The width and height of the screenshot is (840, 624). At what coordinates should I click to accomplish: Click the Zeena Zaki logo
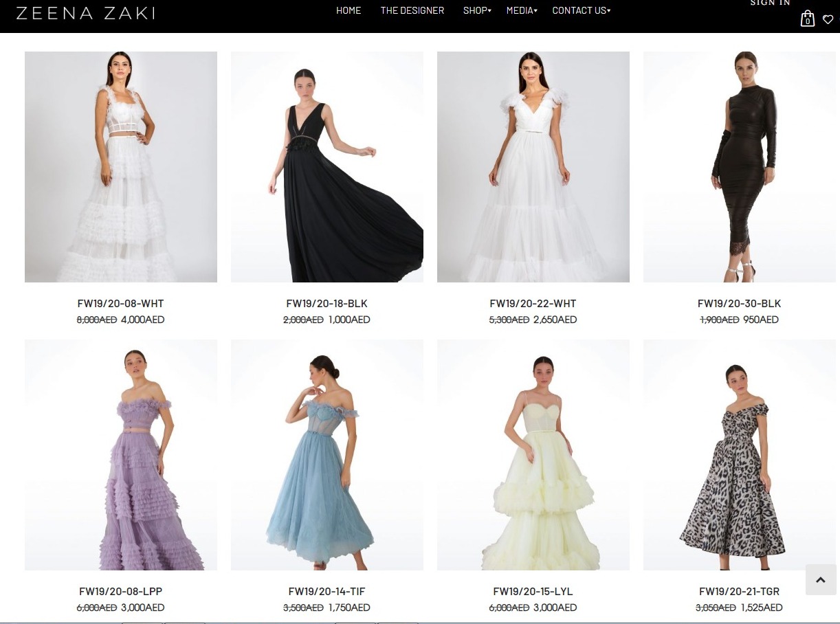[85, 13]
